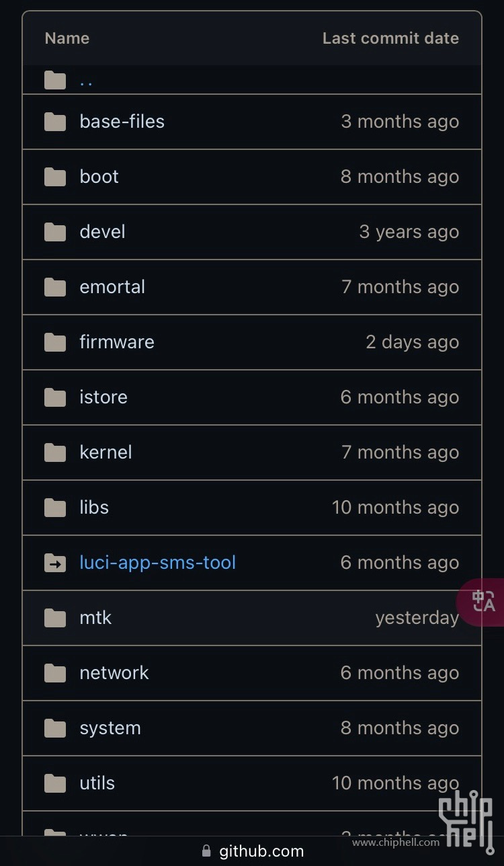Click the submodule icon for luci-app-sms-tool
Viewport: 504px width, 866px height.
pyautogui.click(x=55, y=563)
